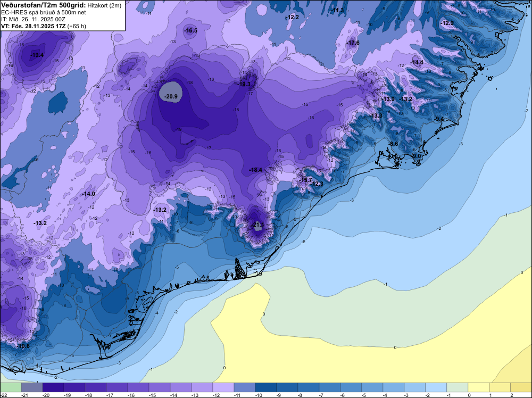The image size is (532, 398).
Task: Click the lavender legend swatch labeled -13
Action: pos(202,387)
